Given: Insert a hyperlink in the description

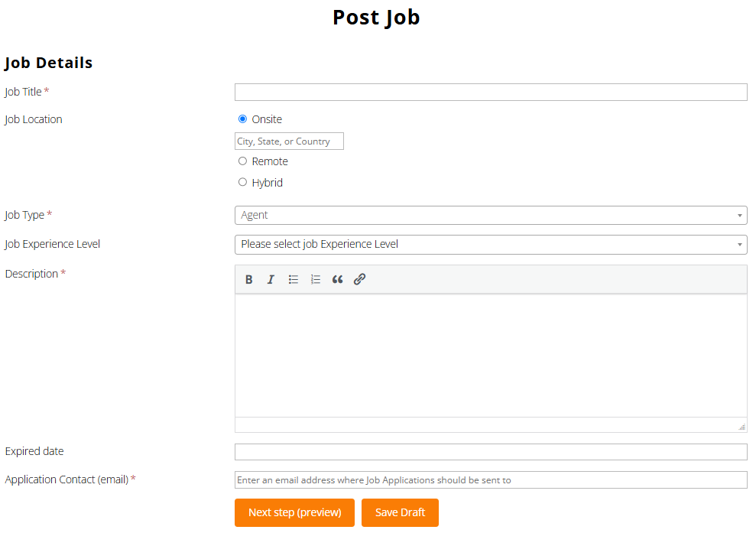Looking at the screenshot, I should tap(360, 279).
